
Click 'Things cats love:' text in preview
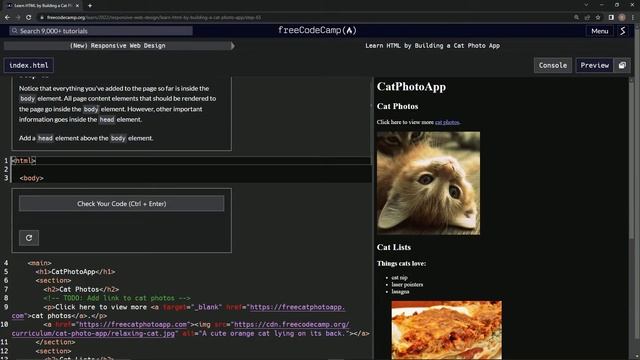pos(401,263)
